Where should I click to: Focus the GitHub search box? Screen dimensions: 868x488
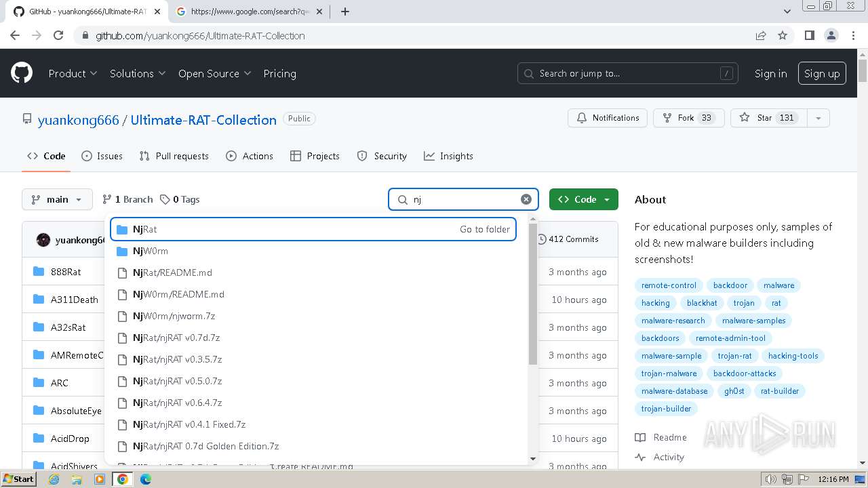[627, 73]
